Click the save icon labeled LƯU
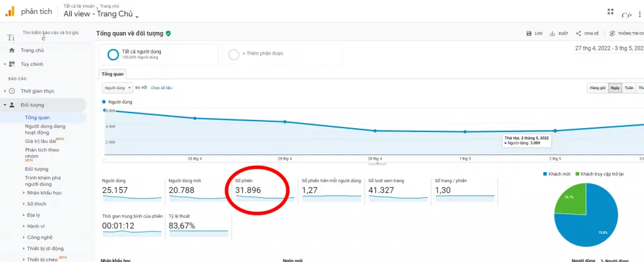The image size is (644, 262). (529, 34)
